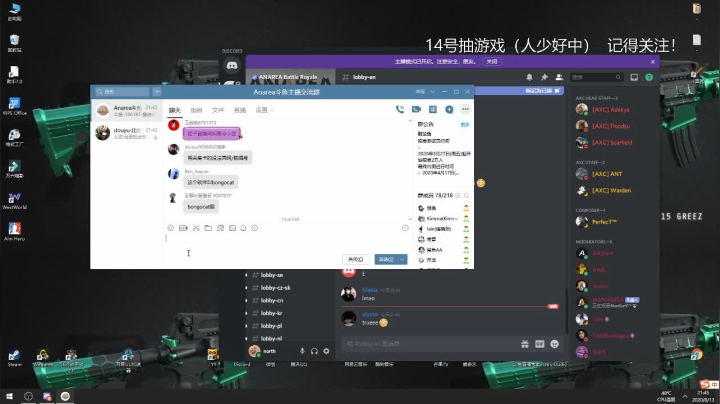Mute microphone in Discord user panel

tap(302, 351)
